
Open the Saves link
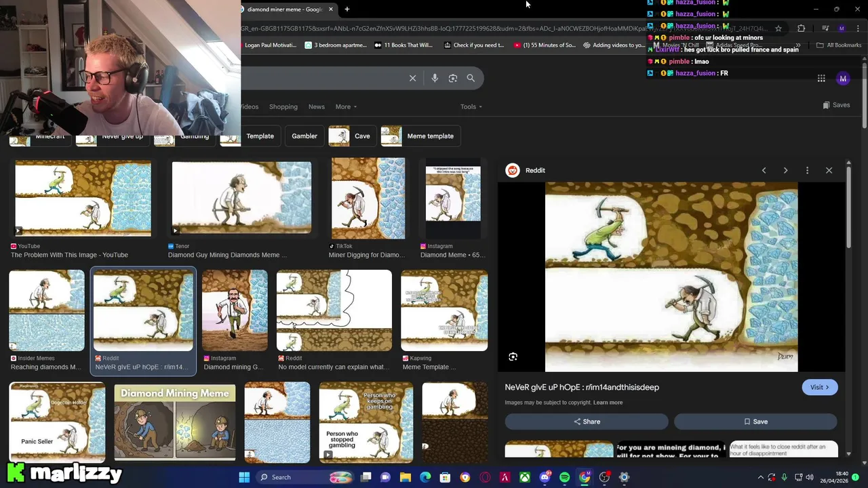836,105
